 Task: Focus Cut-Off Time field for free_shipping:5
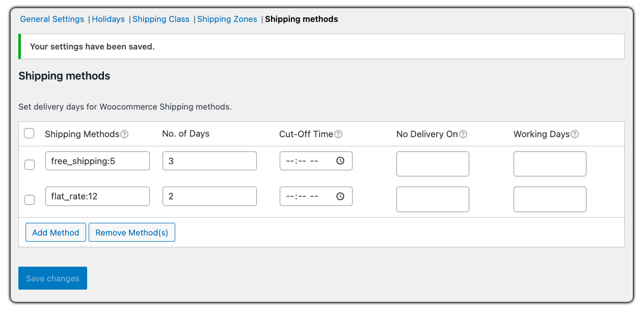316,161
